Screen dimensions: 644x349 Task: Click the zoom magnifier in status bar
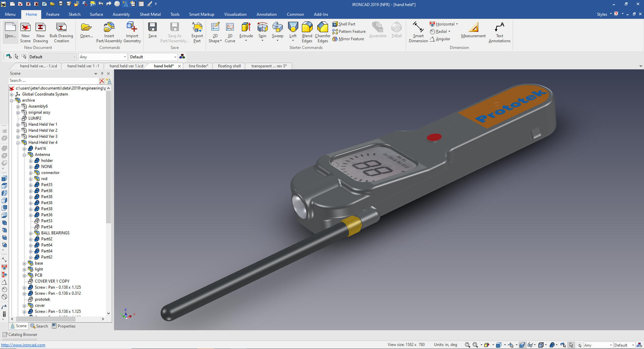click(467, 345)
